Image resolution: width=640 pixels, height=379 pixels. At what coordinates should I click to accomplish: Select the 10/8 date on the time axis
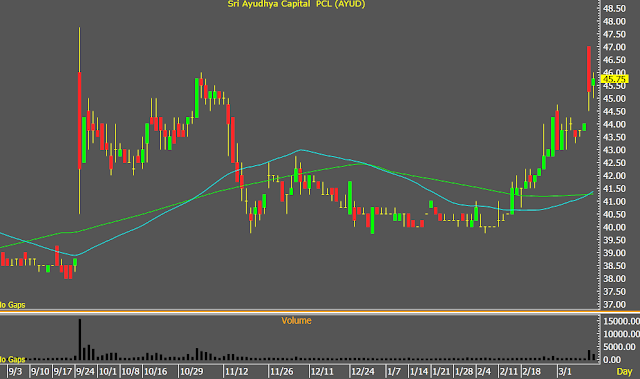[131, 372]
